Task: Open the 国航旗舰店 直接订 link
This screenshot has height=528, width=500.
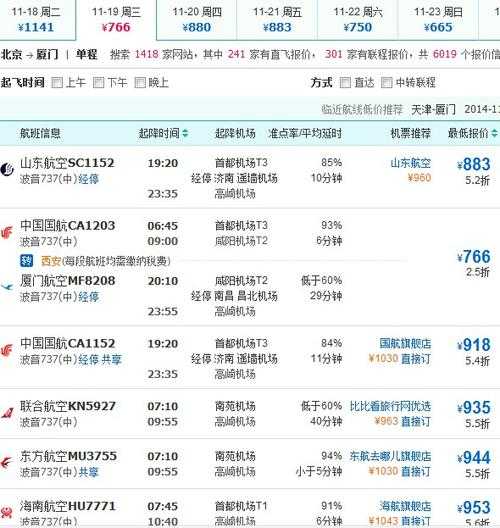Action: pyautogui.click(x=416, y=359)
